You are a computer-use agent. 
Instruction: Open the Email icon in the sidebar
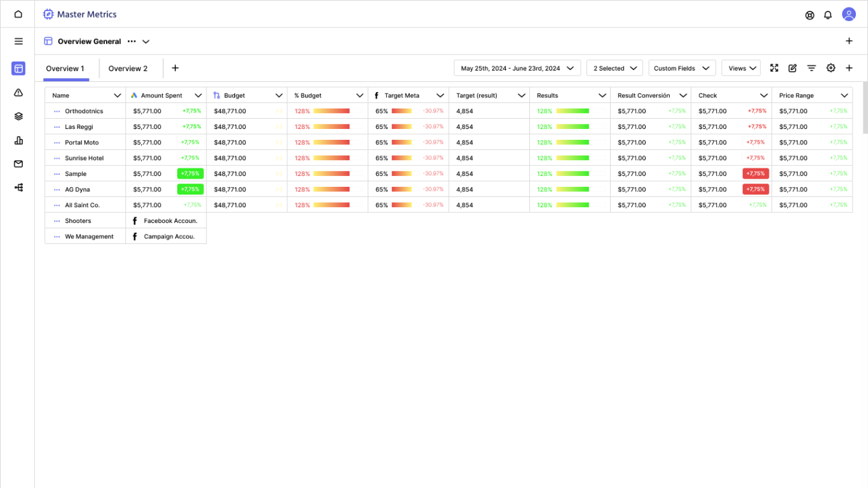tap(18, 163)
